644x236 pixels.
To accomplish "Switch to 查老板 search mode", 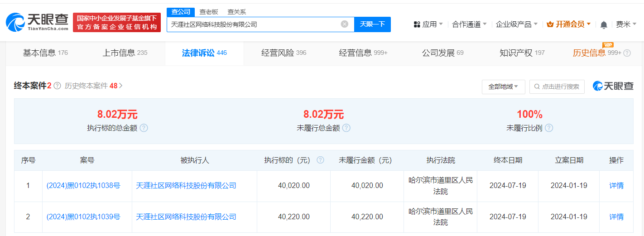I will click(x=209, y=12).
